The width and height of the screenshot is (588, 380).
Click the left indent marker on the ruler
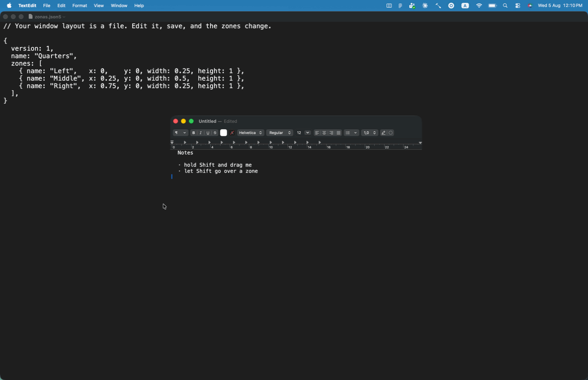[x=172, y=143]
